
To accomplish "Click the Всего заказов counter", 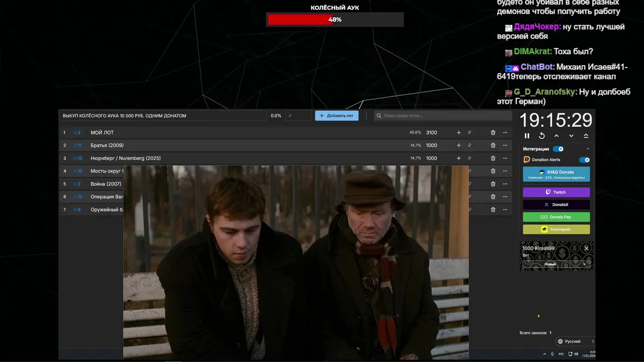I will [535, 333].
